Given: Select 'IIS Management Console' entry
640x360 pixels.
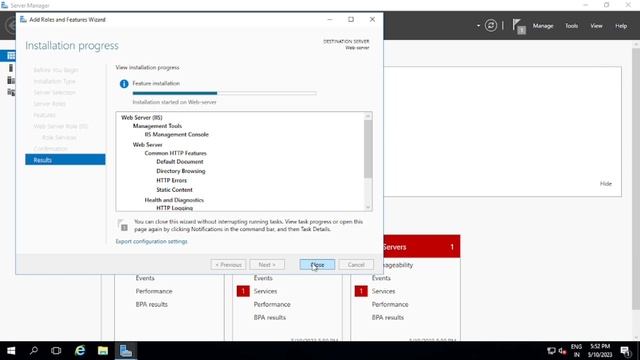Looking at the screenshot, I should [x=176, y=134].
